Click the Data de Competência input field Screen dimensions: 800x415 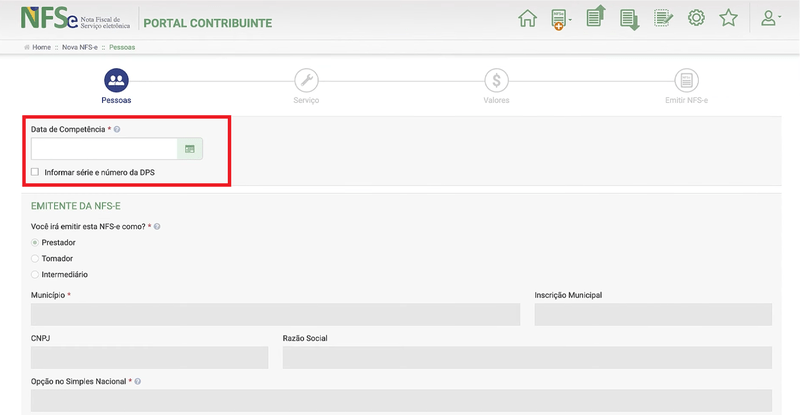point(104,149)
